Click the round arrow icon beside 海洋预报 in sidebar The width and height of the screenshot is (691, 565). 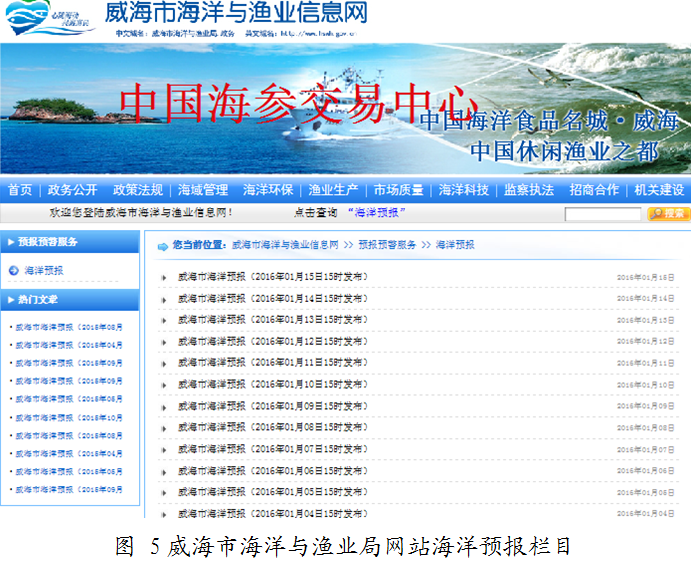tap(13, 270)
